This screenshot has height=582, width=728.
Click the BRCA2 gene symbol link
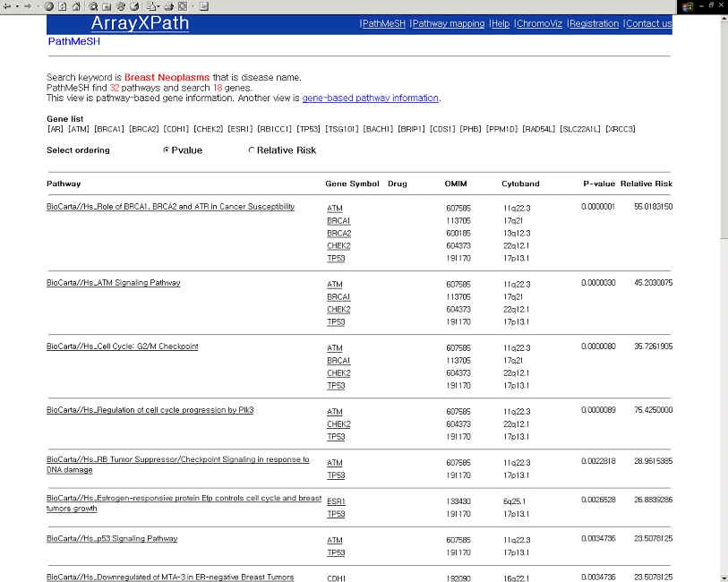[x=339, y=234]
